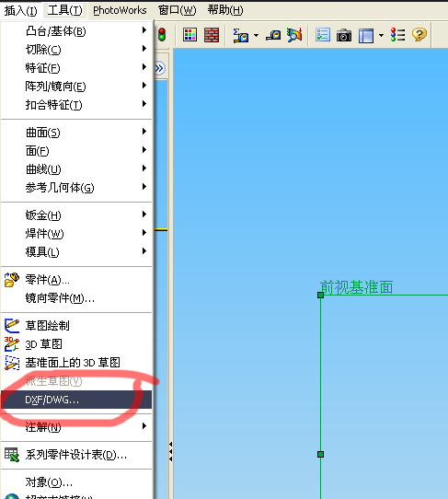
Task: Click the panel splitter collapse arrows
Action: (171, 451)
